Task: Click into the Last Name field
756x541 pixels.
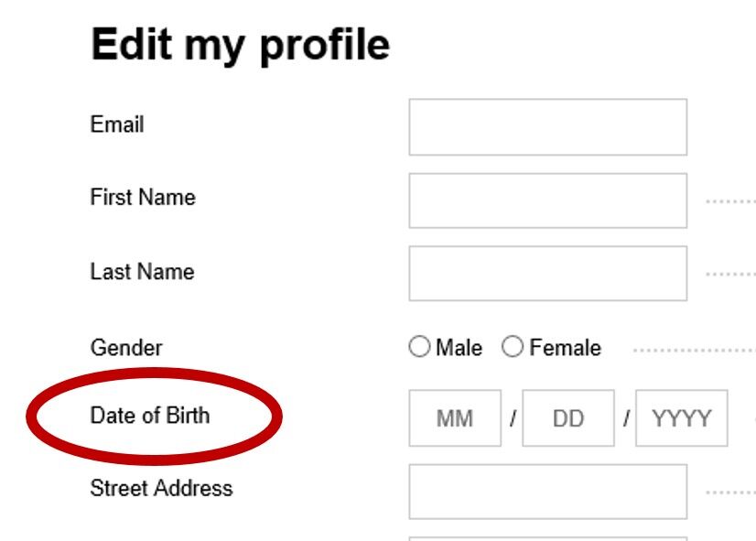Action: [547, 273]
